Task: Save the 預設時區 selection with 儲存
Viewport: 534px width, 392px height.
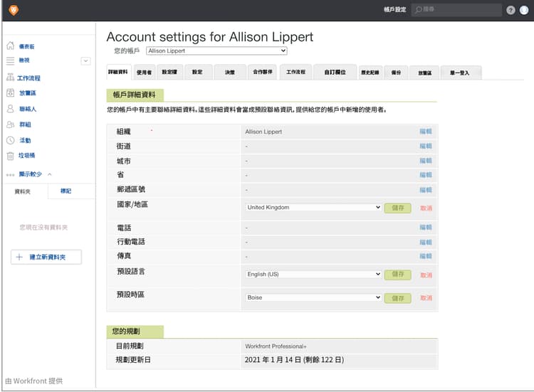Action: [397, 298]
